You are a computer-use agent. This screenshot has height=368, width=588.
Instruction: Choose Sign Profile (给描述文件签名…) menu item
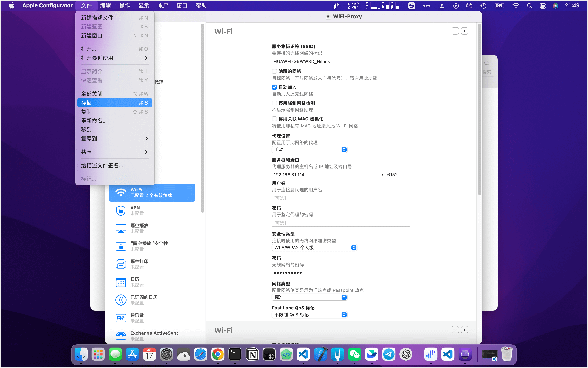[115, 165]
